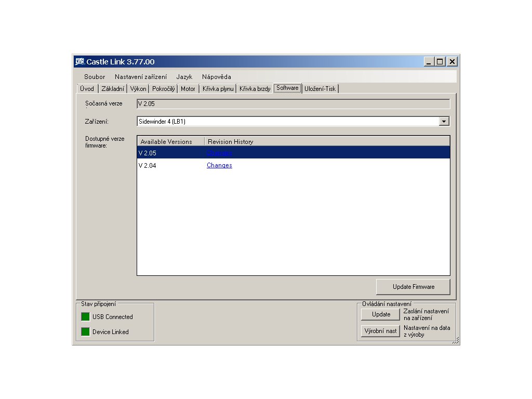532x399 pixels.
Task: Click the Dostupné verze firmware label
Action: 105,142
